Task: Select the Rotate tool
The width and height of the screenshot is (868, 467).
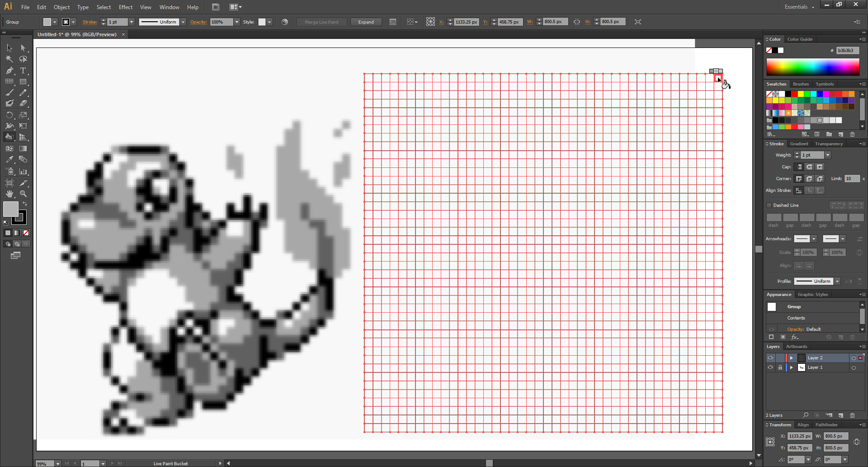Action: 9,115
